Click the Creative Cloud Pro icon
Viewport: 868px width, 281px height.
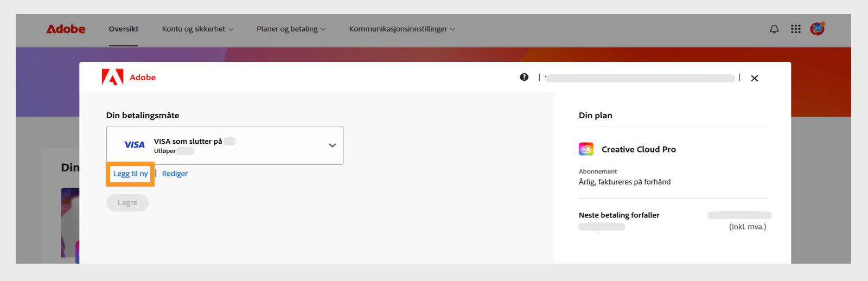pyautogui.click(x=586, y=149)
